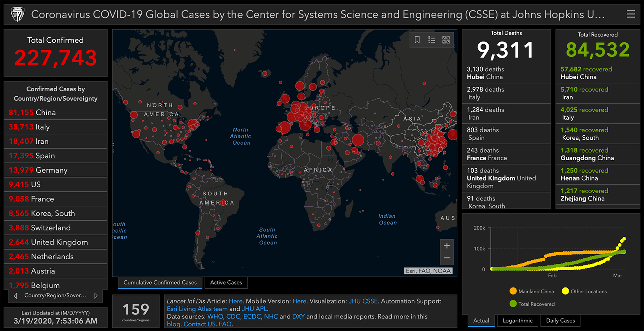Select Spain in confirmed cases list

[x=56, y=156]
